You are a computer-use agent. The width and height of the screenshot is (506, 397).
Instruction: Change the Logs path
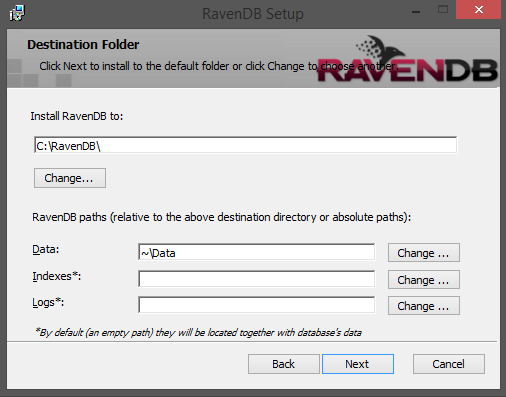[424, 306]
